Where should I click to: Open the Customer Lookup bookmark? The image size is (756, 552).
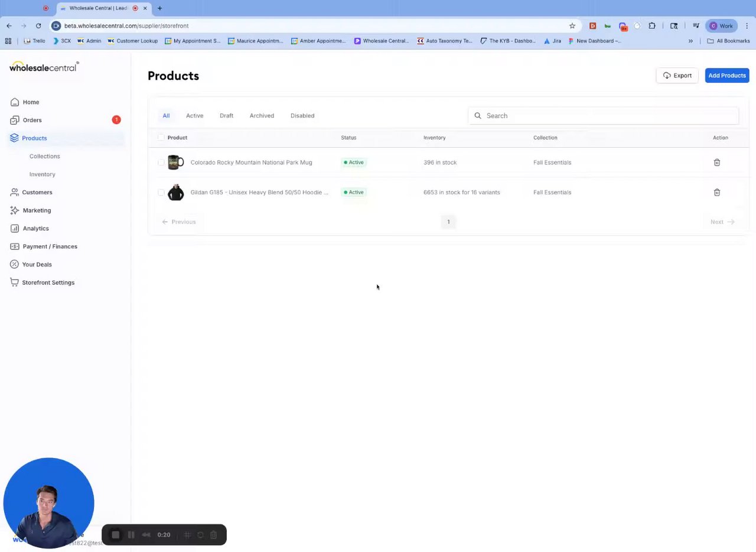132,41
